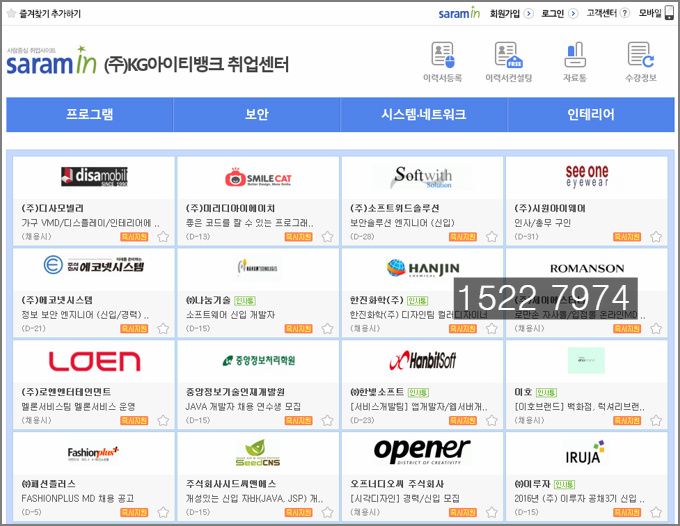The height and width of the screenshot is (526, 680).
Task: Select the 보안 tab
Action: tap(257, 114)
